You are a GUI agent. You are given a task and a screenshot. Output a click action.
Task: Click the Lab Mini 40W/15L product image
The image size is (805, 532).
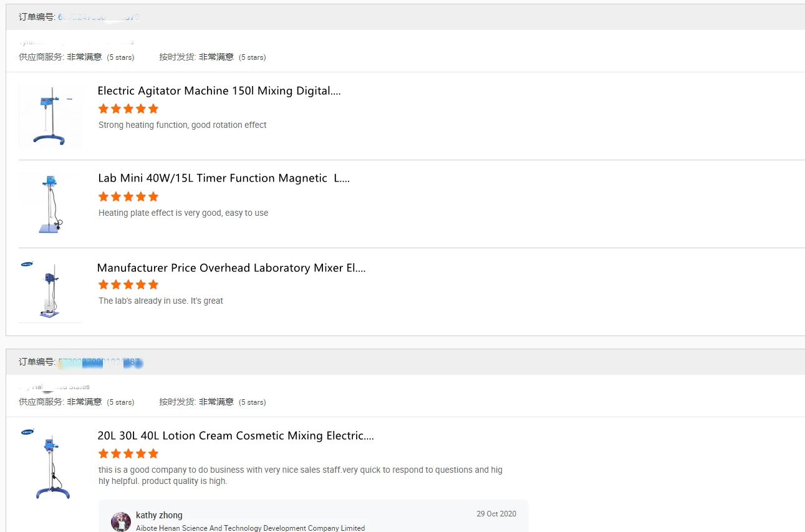click(50, 204)
